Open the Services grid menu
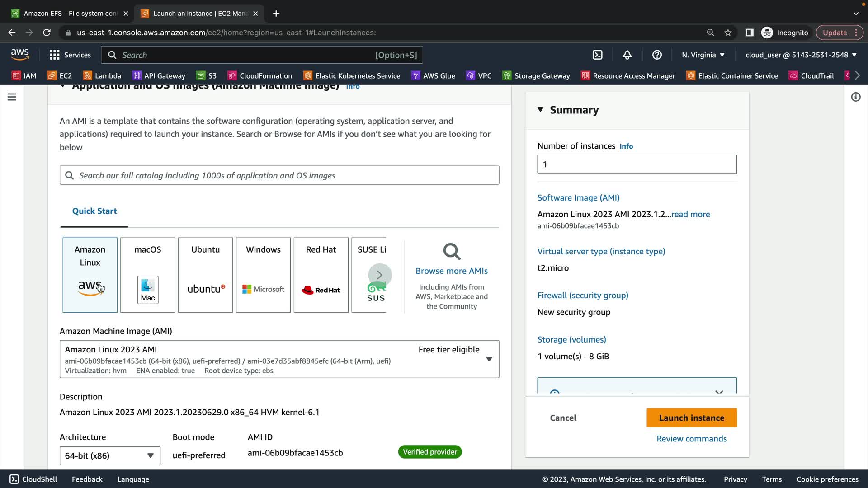Image resolution: width=868 pixels, height=488 pixels. (70, 55)
